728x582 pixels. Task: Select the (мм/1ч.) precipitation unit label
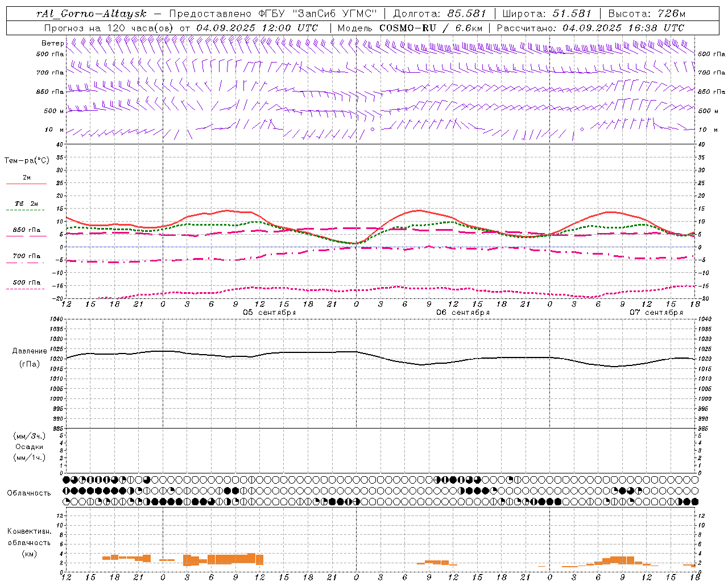30,458
